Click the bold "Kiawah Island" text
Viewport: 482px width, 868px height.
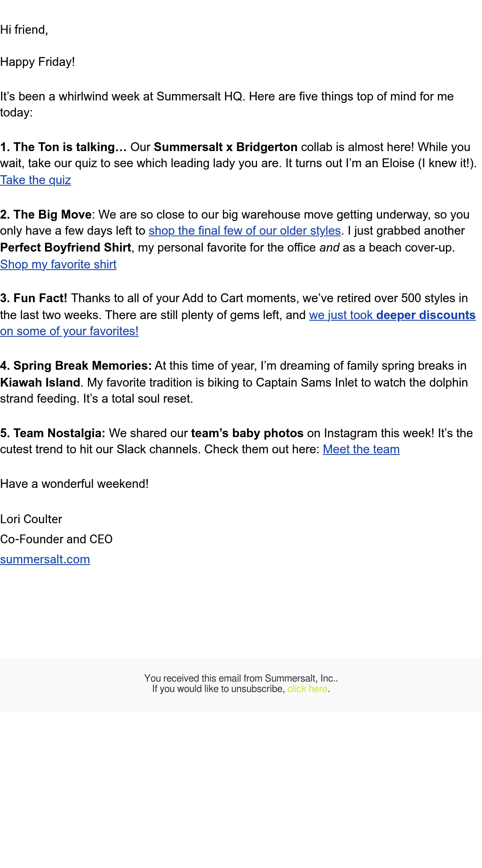(40, 383)
